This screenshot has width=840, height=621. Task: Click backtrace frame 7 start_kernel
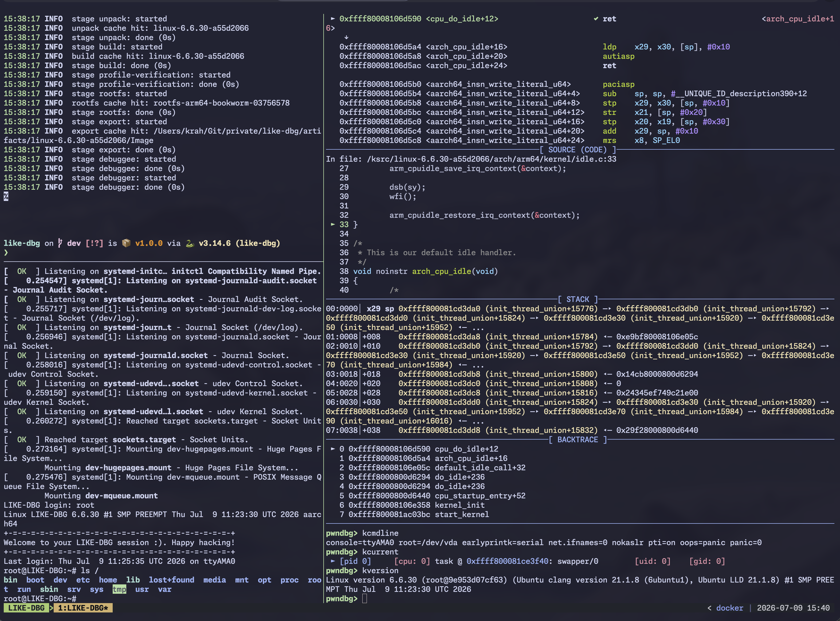click(414, 514)
